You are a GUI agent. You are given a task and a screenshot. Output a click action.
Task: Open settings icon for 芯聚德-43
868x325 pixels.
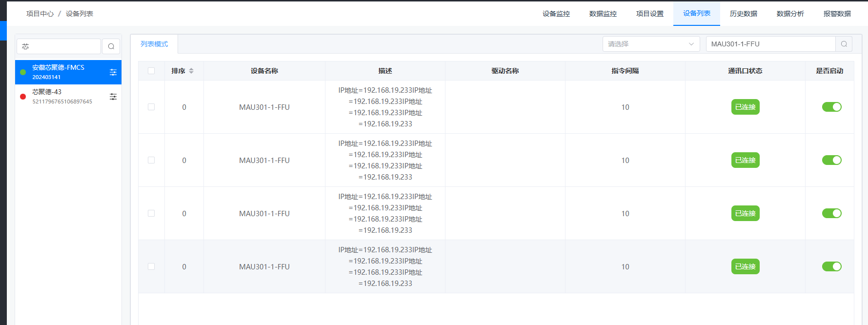113,97
